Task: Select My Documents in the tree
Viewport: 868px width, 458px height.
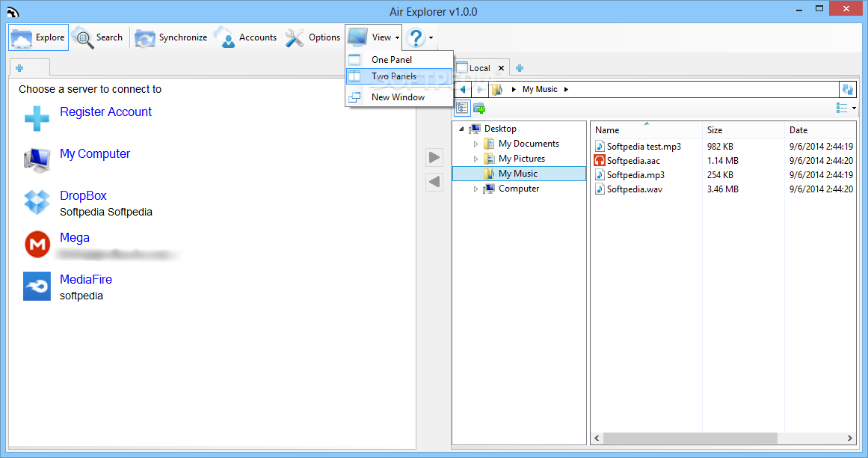Action: [x=529, y=144]
